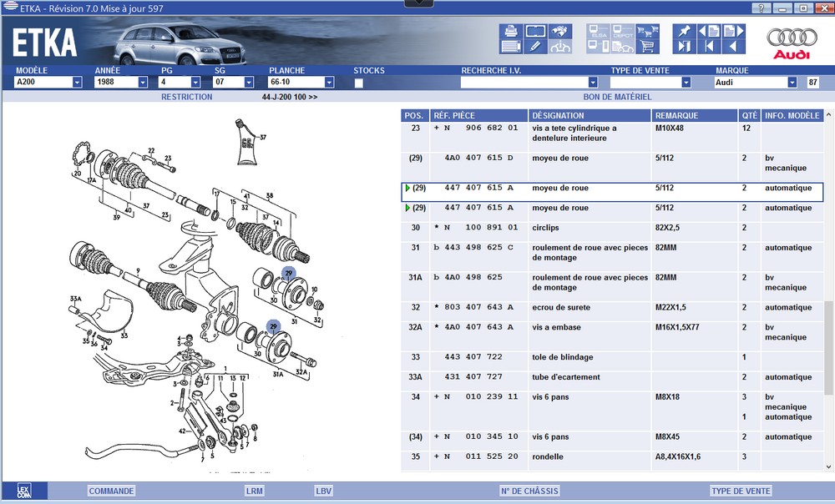Open the MARQUE dropdown showing Audi
This screenshot has width=835, height=504.
click(x=792, y=82)
